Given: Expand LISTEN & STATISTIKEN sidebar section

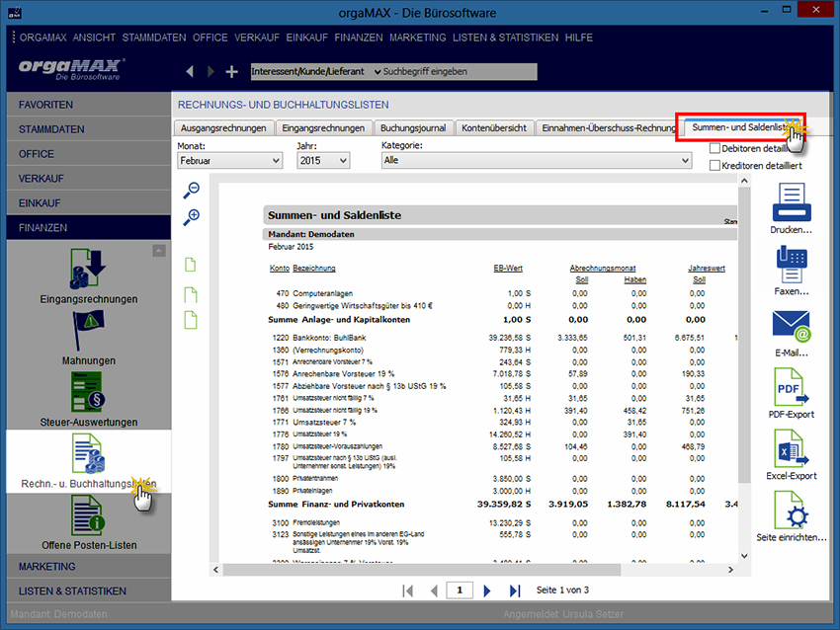Looking at the screenshot, I should coord(89,591).
